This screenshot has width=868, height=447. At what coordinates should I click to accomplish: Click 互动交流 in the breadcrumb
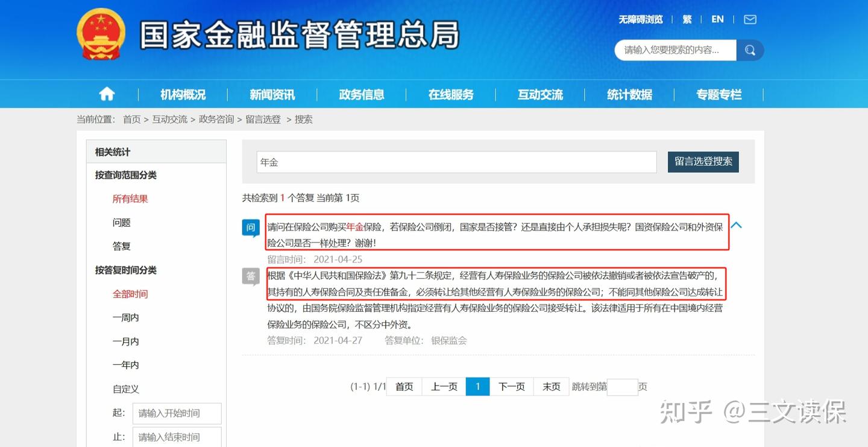click(x=169, y=119)
